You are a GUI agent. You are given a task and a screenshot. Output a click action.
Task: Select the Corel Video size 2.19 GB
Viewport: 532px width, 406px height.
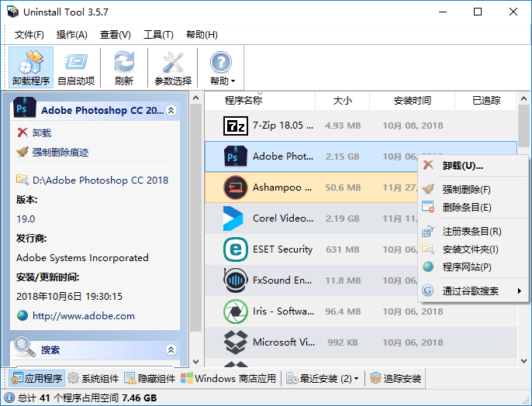click(343, 218)
